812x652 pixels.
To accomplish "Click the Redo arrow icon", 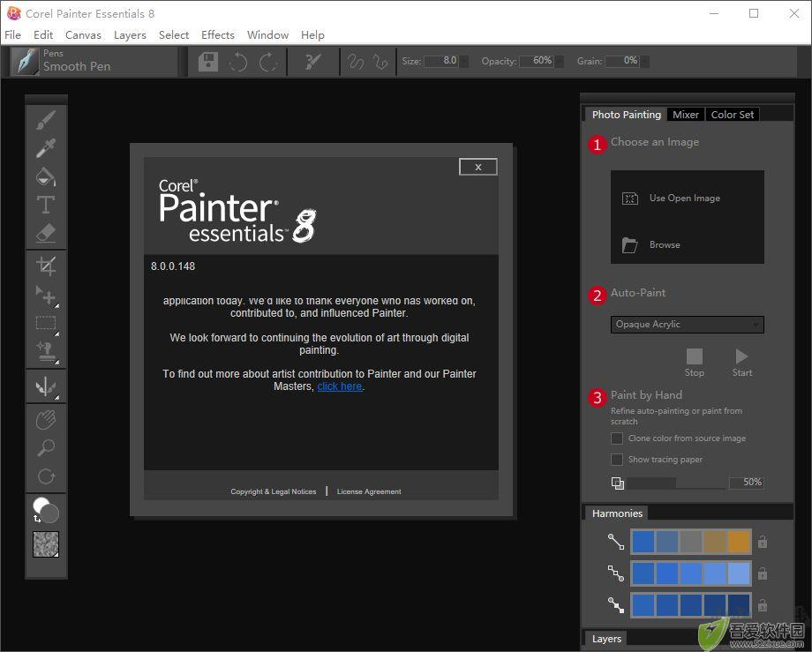I will (x=268, y=62).
